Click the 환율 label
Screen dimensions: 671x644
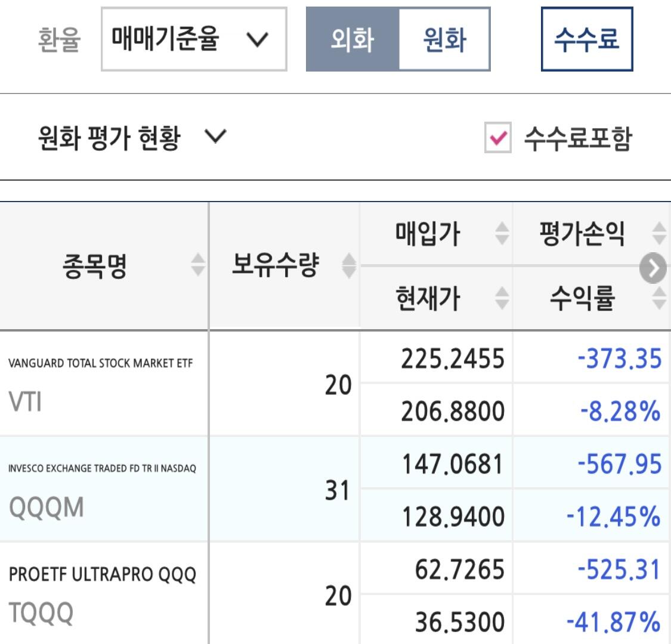(59, 40)
